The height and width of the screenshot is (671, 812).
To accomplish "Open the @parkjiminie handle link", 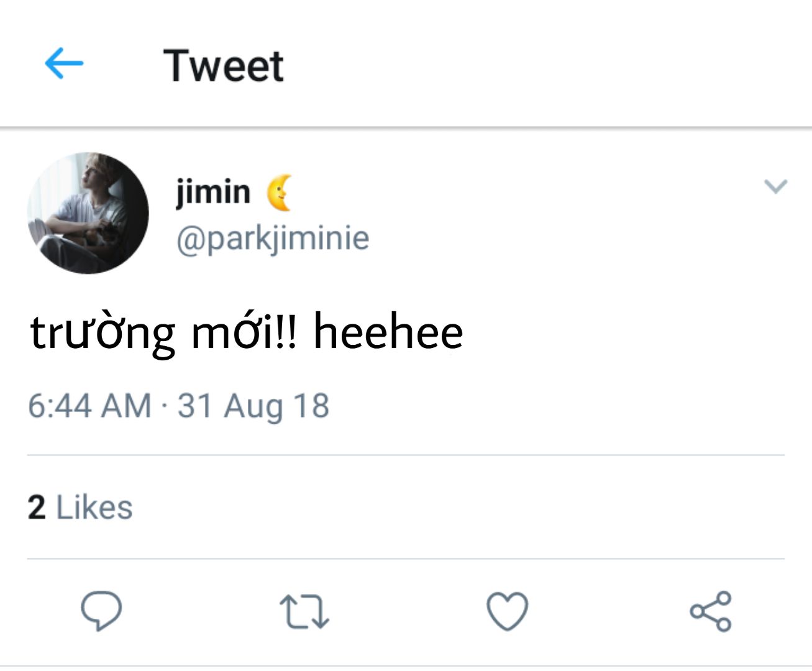I will 273,239.
